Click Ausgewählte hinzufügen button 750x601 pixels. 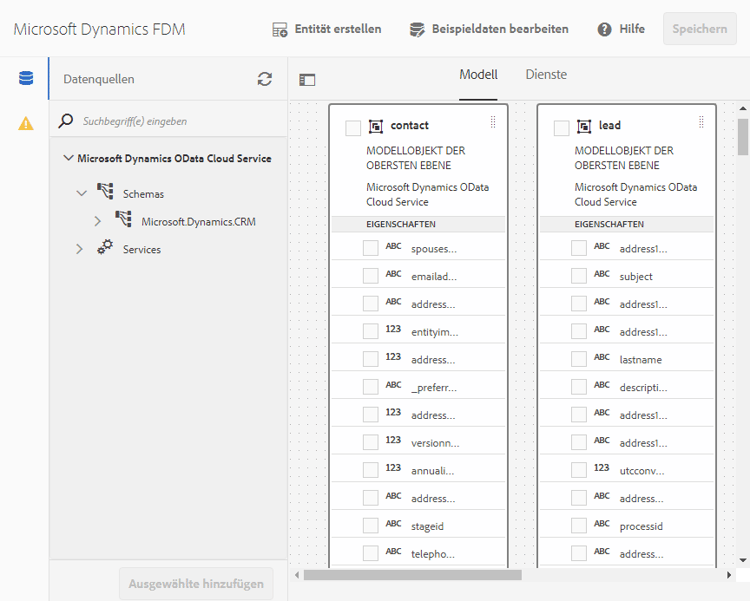click(x=196, y=584)
